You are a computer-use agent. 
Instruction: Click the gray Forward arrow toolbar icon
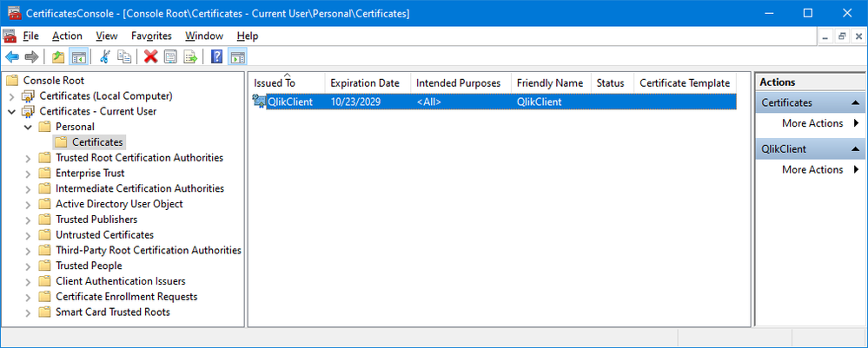pyautogui.click(x=31, y=56)
